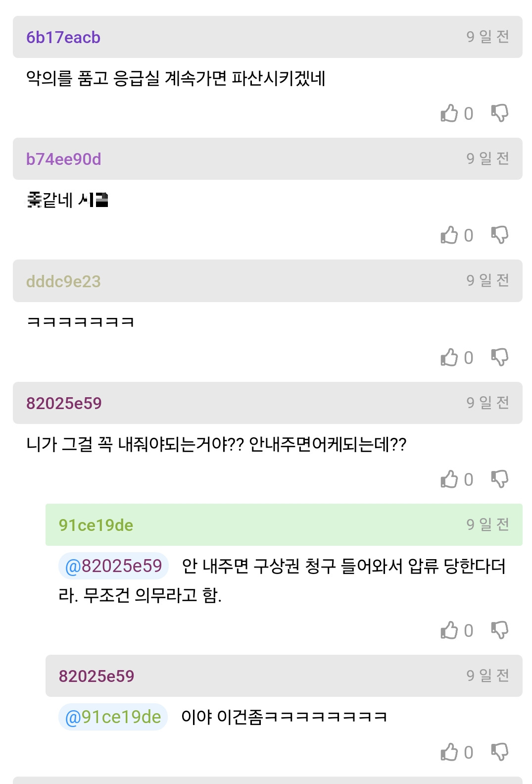
Task: Click username b74ee90d
Action: point(63,159)
